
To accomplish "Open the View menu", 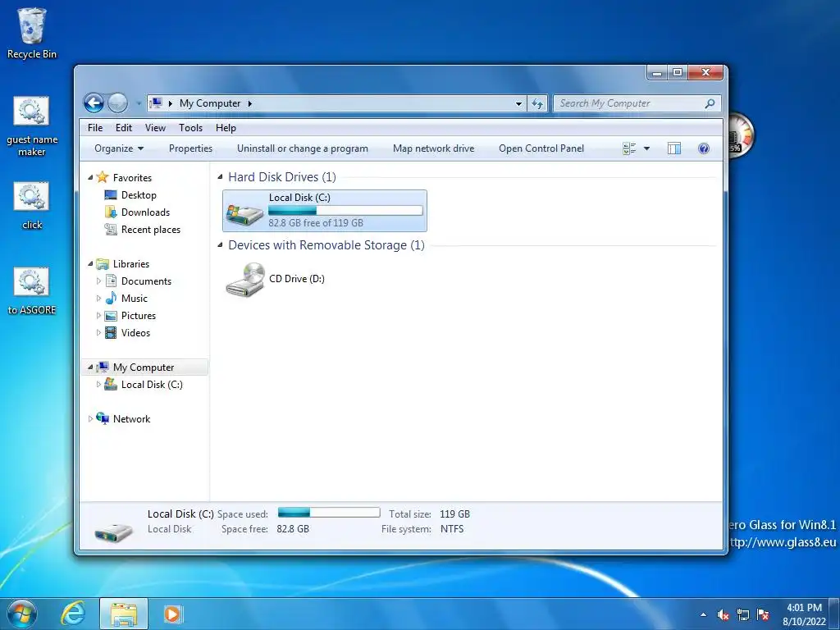I will point(155,127).
